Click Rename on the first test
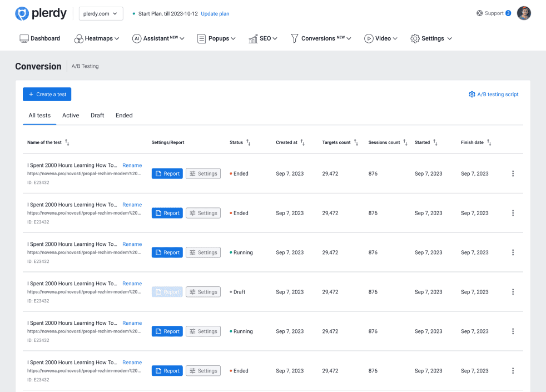 [132, 165]
